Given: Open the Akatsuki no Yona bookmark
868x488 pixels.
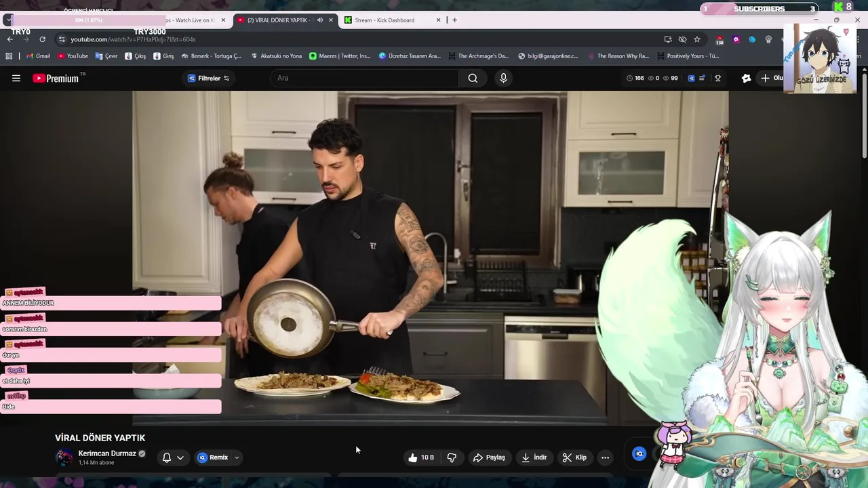Looking at the screenshot, I should pyautogui.click(x=276, y=56).
